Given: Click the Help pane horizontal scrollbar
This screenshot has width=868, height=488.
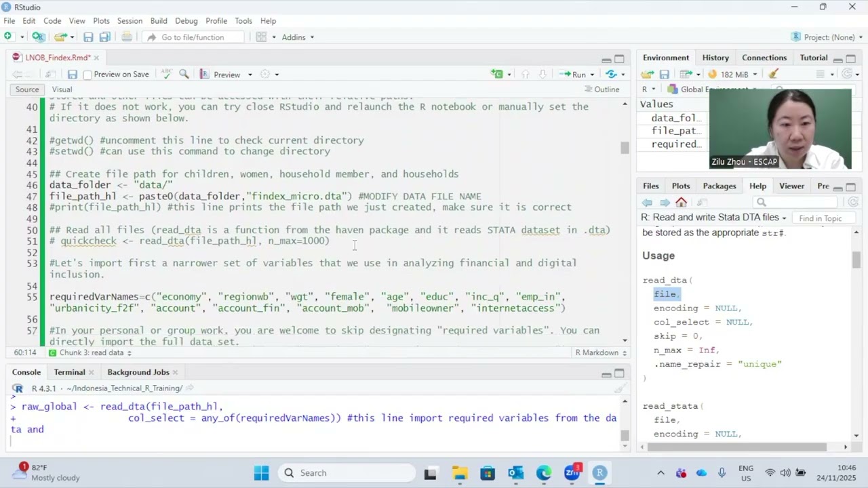Looking at the screenshot, I should click(x=736, y=447).
